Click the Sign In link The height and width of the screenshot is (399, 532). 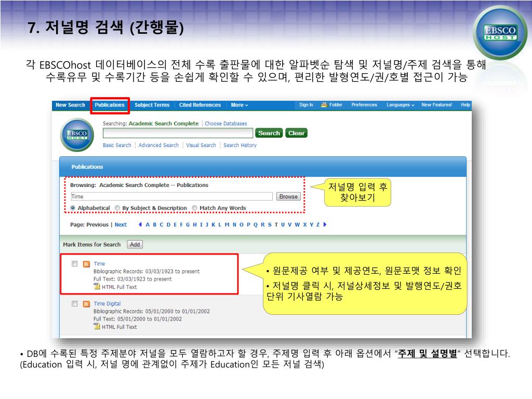[306, 105]
